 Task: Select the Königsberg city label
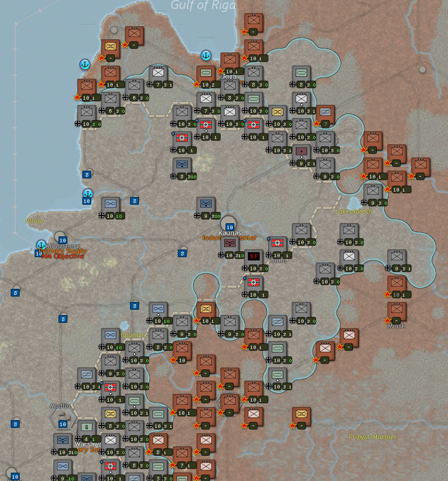click(x=63, y=246)
